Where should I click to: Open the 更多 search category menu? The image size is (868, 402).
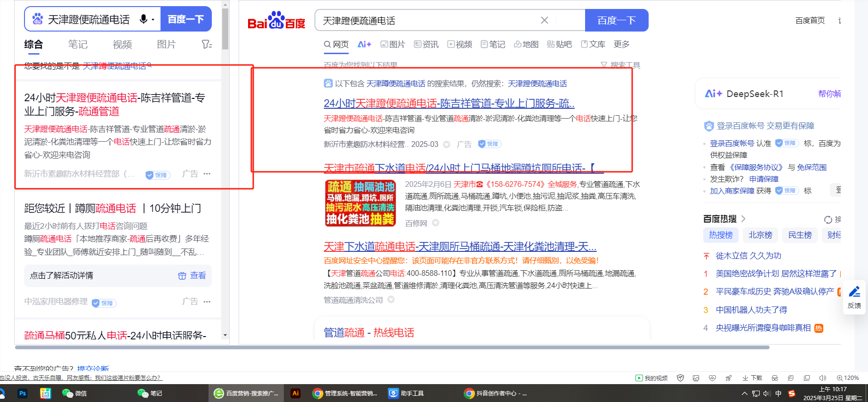point(621,44)
